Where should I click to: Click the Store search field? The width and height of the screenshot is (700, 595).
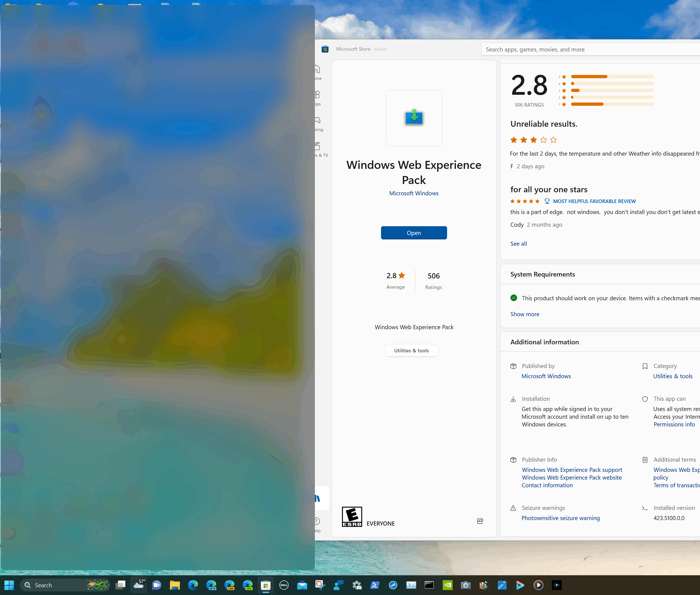point(591,49)
